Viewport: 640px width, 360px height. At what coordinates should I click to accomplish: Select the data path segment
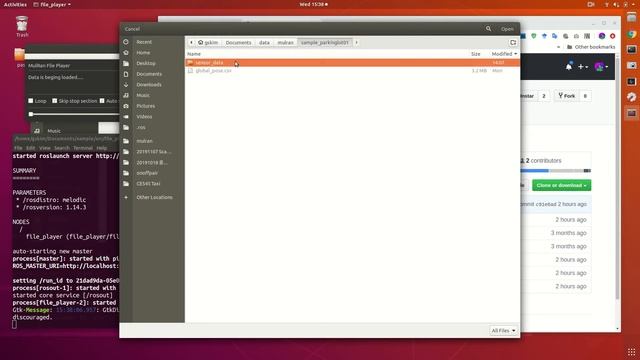tap(264, 42)
